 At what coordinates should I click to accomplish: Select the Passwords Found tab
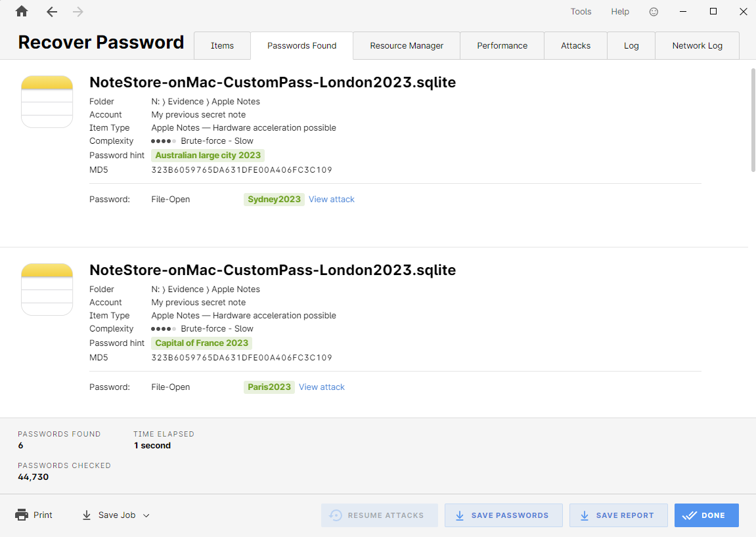click(x=302, y=46)
